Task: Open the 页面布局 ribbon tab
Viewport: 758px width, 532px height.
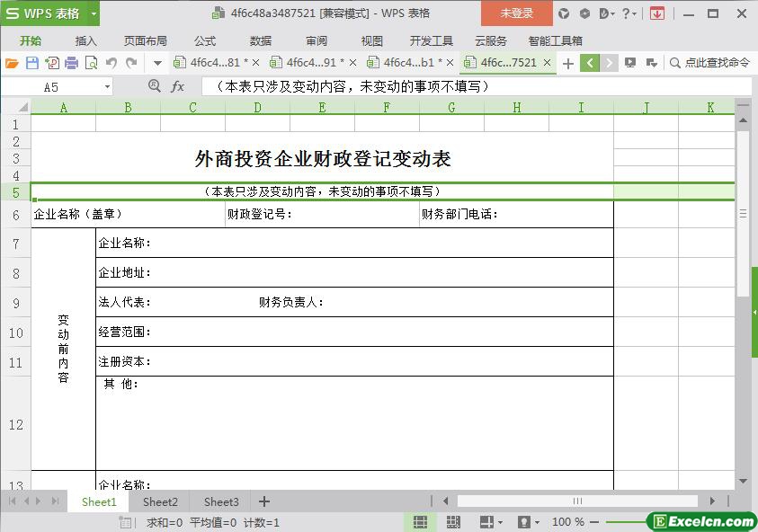Action: [x=145, y=40]
